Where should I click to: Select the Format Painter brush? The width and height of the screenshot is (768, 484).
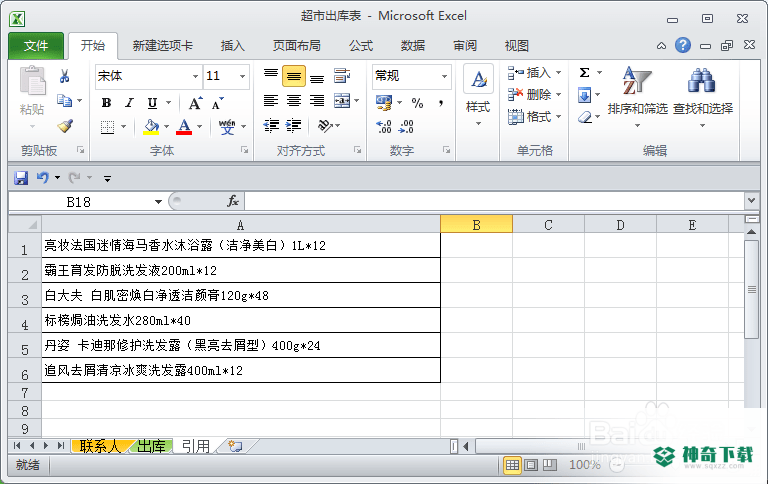pos(65,126)
